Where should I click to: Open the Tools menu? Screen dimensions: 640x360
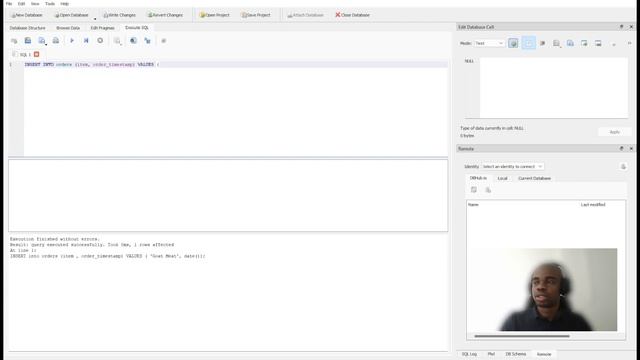(x=50, y=4)
